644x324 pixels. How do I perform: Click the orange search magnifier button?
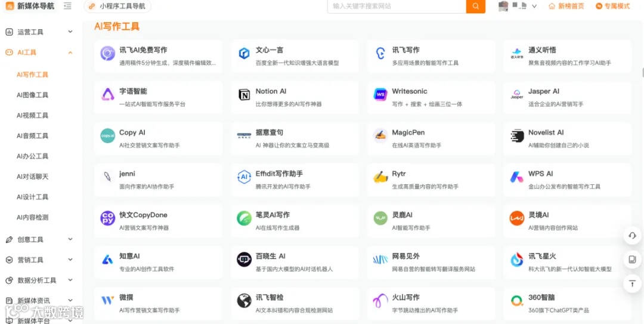pyautogui.click(x=476, y=6)
